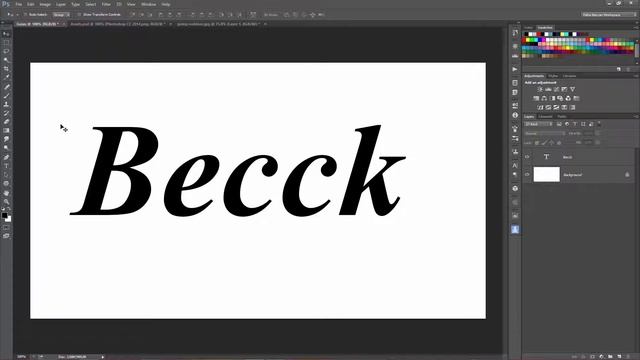This screenshot has height=360, width=640.
Task: Open the Swatches panel flyout menu
Action: click(636, 28)
